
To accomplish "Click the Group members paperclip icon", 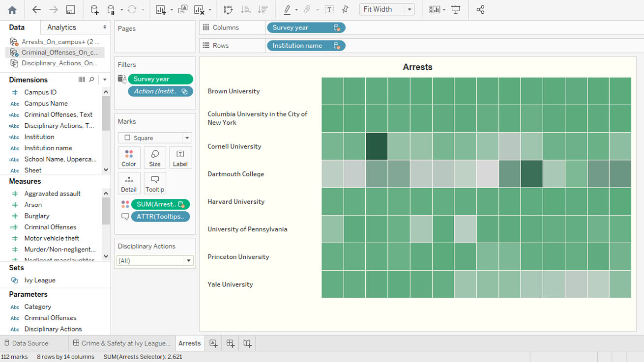I will pos(307,9).
